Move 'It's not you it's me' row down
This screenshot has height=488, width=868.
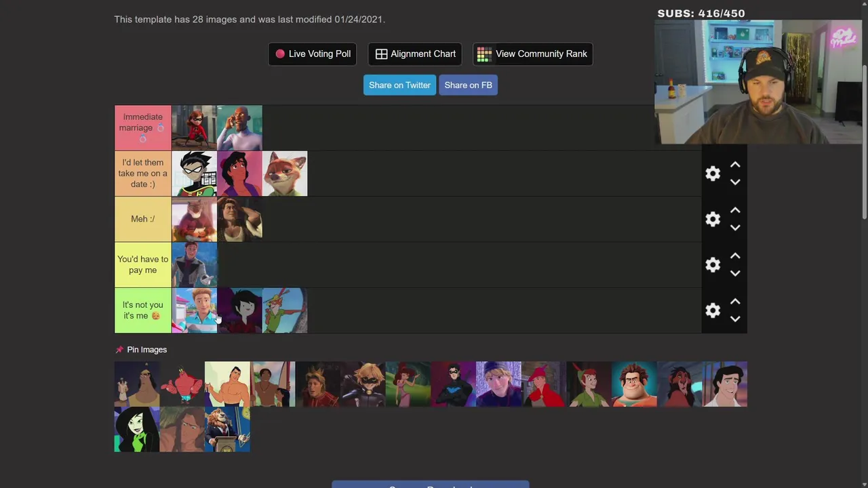click(735, 319)
